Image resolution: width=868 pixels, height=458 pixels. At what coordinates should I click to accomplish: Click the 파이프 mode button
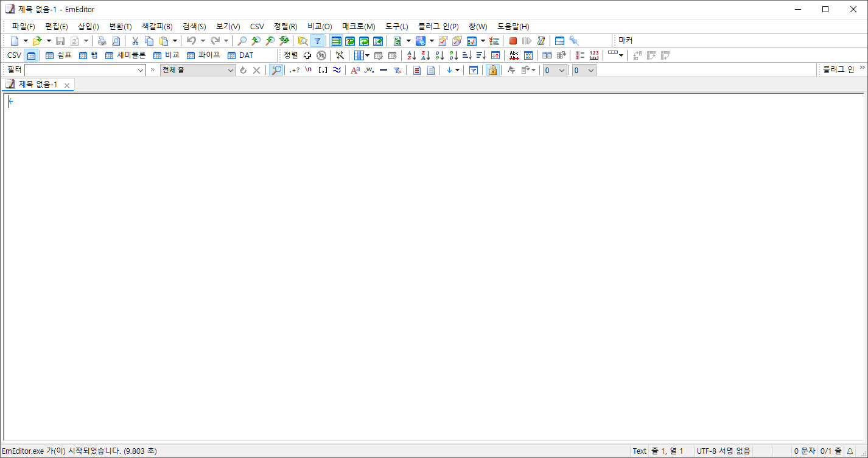[x=203, y=55]
